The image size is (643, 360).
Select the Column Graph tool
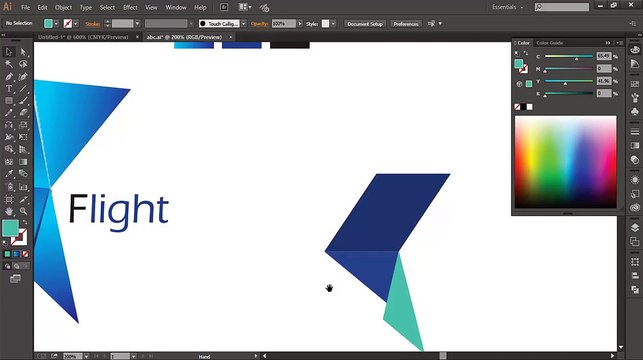23,187
